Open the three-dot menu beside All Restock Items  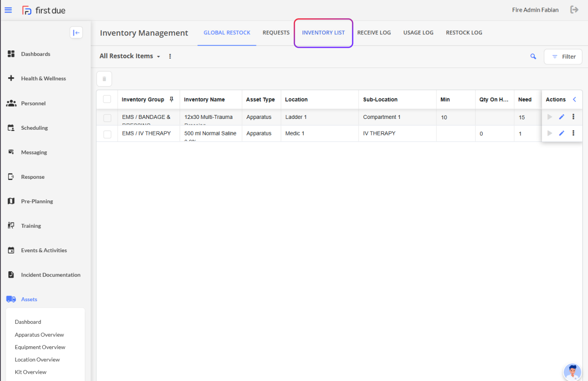170,56
